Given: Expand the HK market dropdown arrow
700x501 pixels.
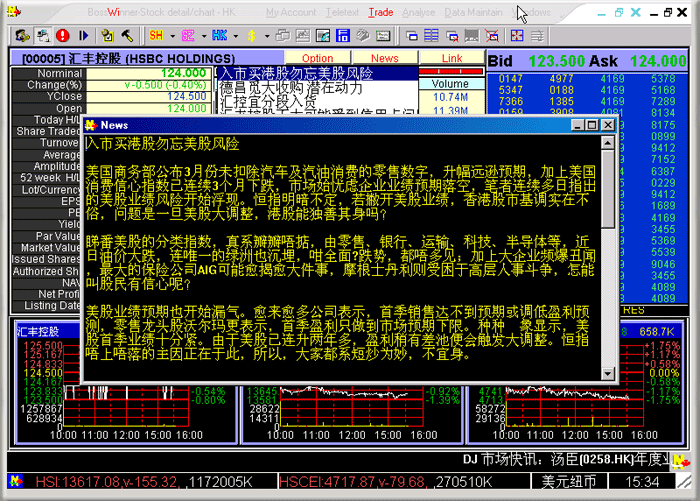Looking at the screenshot, I should coord(235,36).
